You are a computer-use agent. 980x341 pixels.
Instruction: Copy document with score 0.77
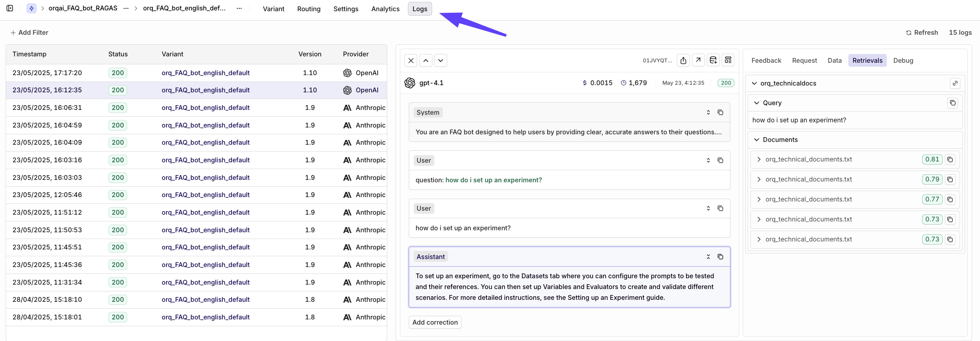click(950, 199)
